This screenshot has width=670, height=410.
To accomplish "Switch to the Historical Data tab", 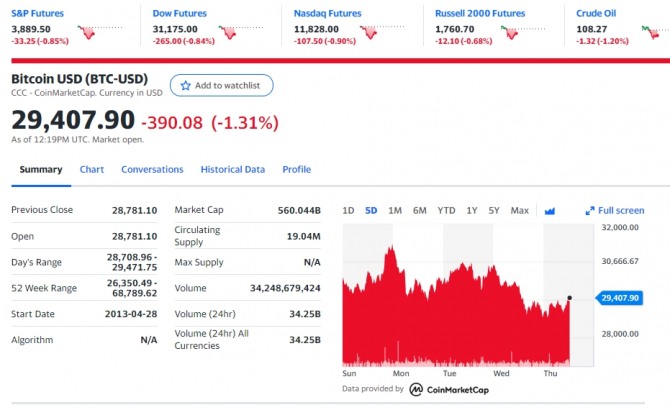I will pyautogui.click(x=233, y=170).
